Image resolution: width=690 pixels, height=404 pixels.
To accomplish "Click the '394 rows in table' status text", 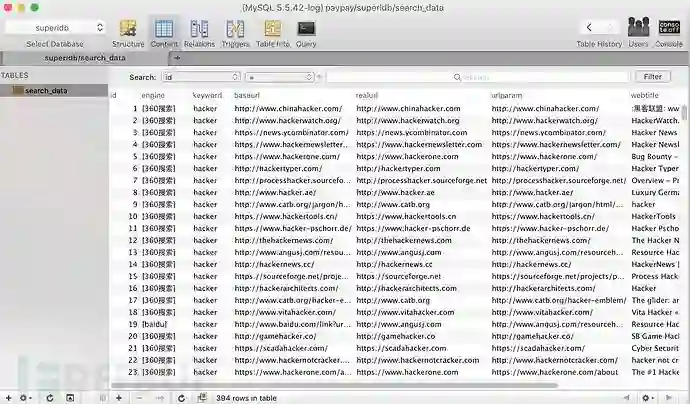I will coord(246,398).
